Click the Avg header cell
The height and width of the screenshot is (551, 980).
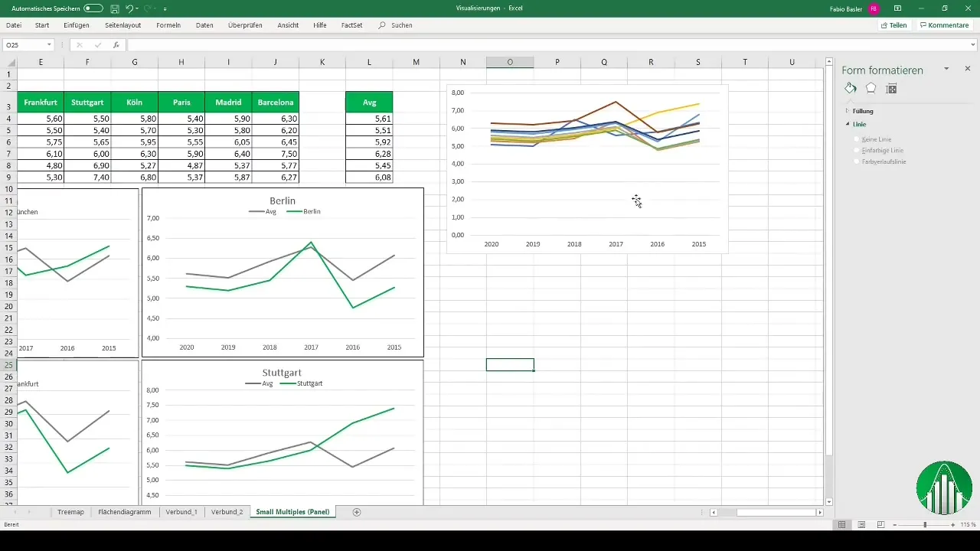point(369,102)
